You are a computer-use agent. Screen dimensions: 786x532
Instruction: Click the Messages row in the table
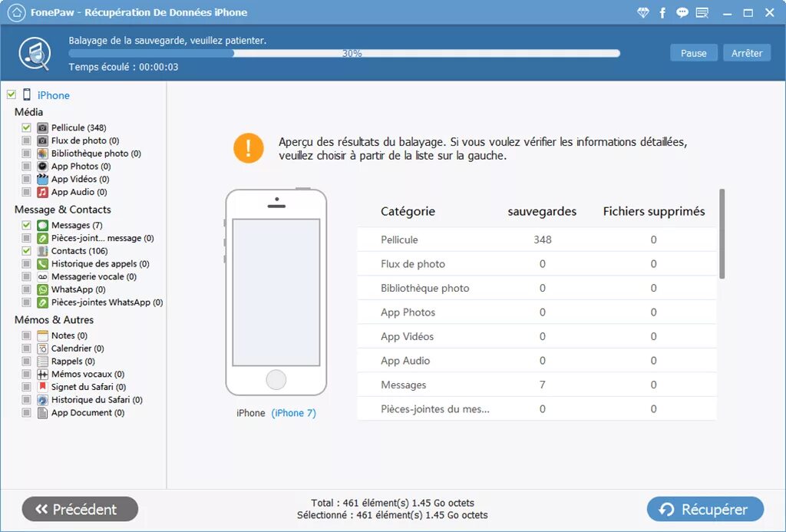(x=537, y=385)
